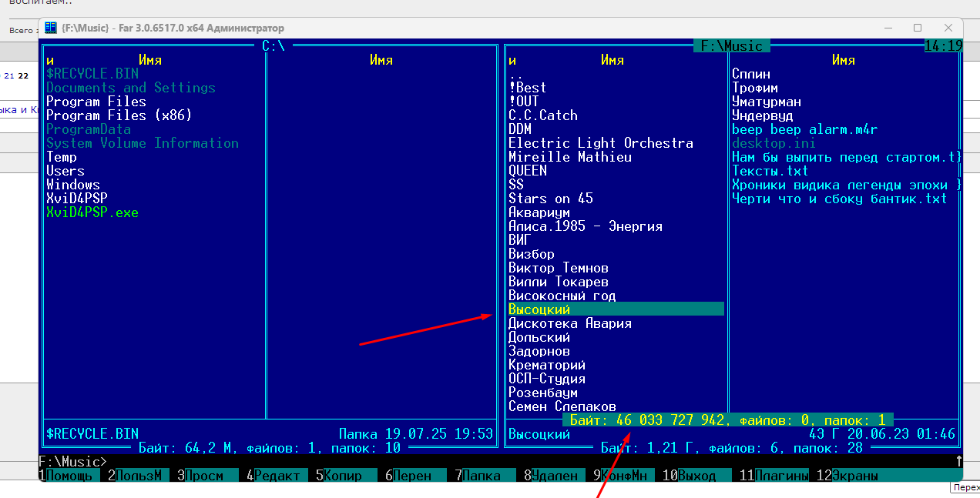
Task: Click the F:\Music command line prompt
Action: (72, 462)
